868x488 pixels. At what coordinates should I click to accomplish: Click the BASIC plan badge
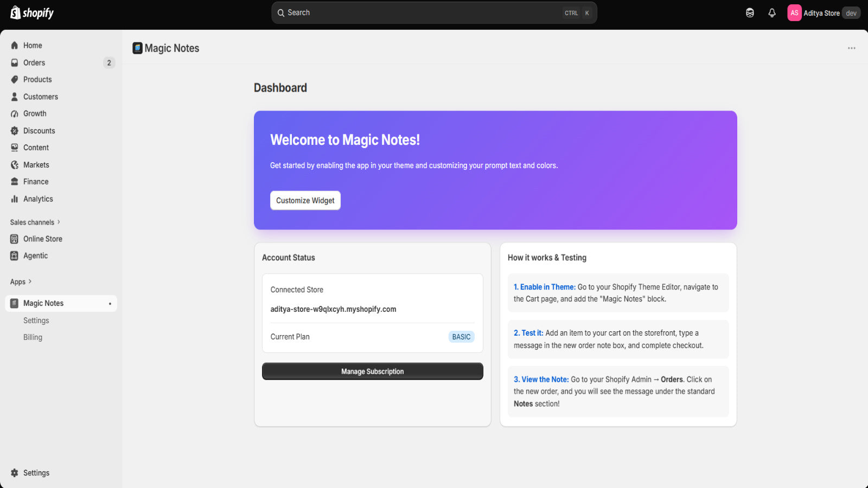coord(462,337)
